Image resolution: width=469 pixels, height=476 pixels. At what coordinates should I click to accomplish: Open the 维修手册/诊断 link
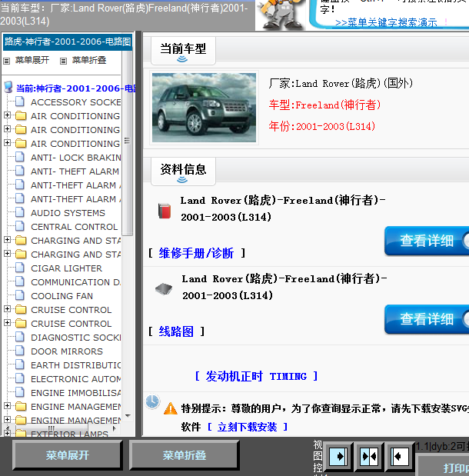pyautogui.click(x=196, y=253)
